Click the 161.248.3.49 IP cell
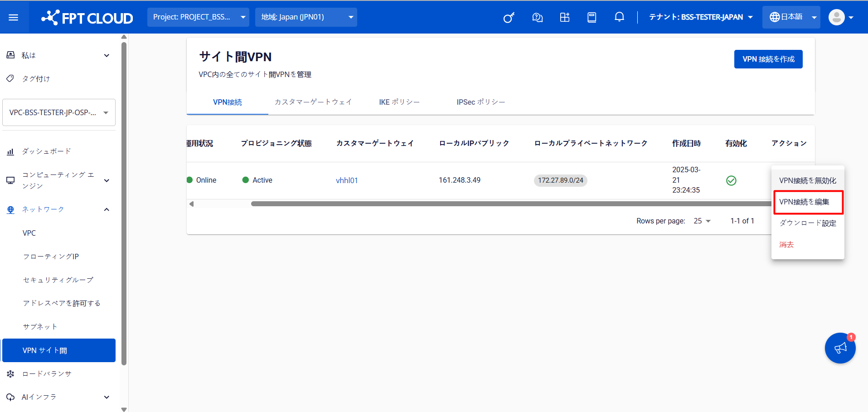The width and height of the screenshot is (868, 412). (x=460, y=180)
